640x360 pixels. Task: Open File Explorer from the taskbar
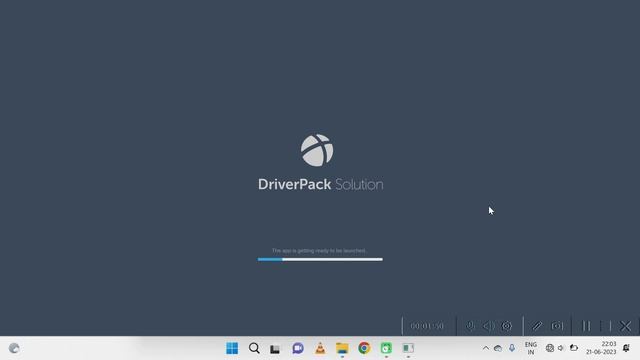coord(342,348)
